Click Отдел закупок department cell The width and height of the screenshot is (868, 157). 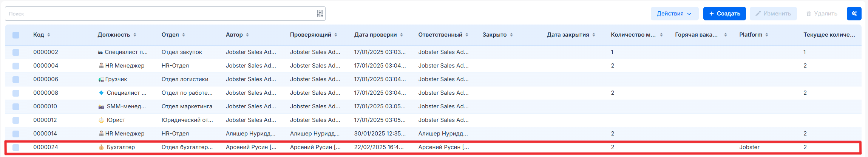click(182, 52)
